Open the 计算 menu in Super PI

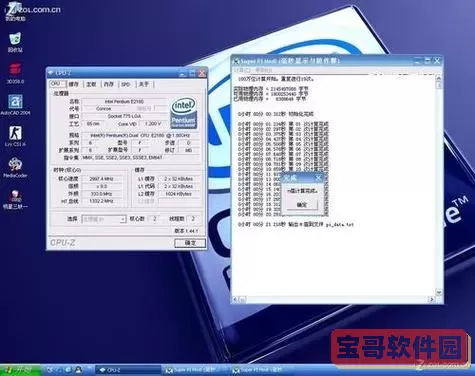(x=242, y=70)
